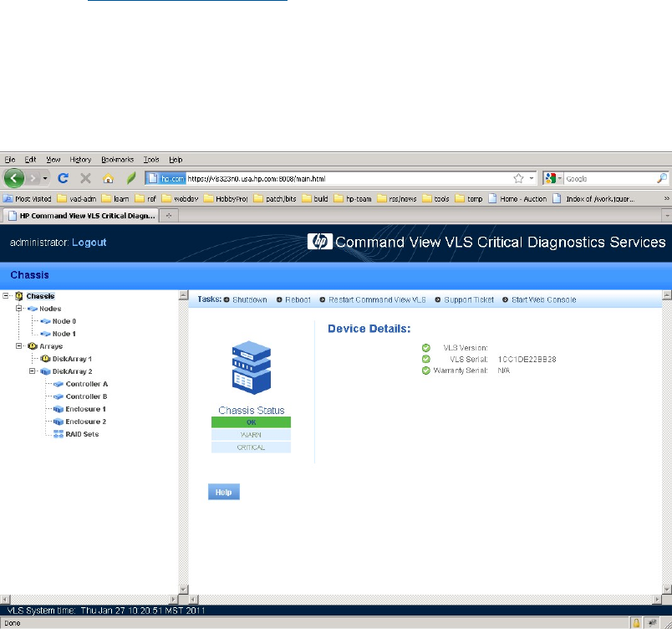This screenshot has width=672, height=629.
Task: Bookmark page with the star icon
Action: click(518, 178)
